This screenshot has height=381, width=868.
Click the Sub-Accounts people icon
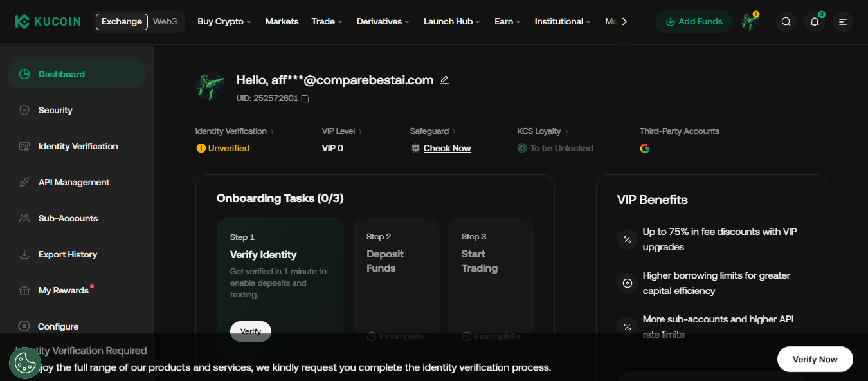[x=24, y=218]
